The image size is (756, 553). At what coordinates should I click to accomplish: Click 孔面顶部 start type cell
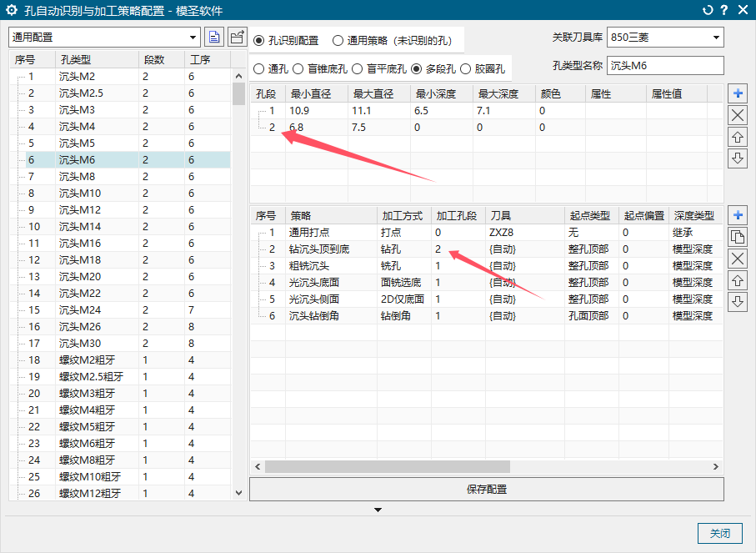pyautogui.click(x=592, y=315)
